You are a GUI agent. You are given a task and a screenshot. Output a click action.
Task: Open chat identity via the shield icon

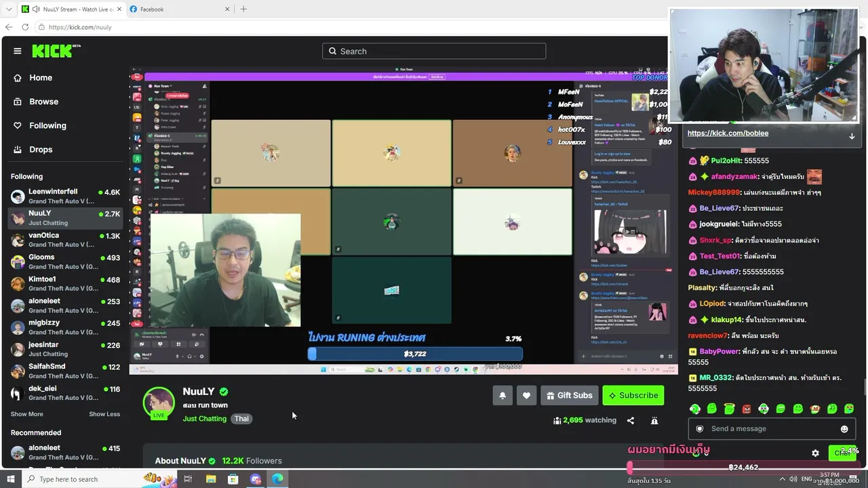[x=700, y=429]
